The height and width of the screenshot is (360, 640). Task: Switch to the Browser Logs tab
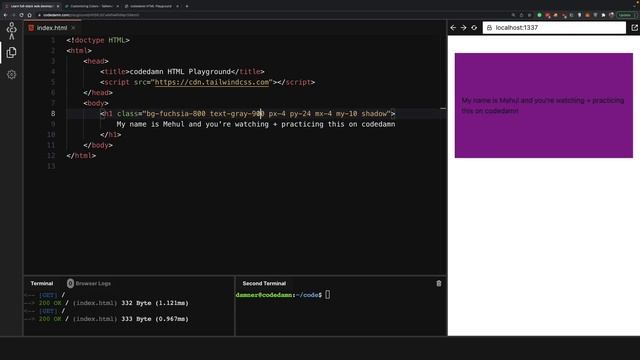pos(93,283)
